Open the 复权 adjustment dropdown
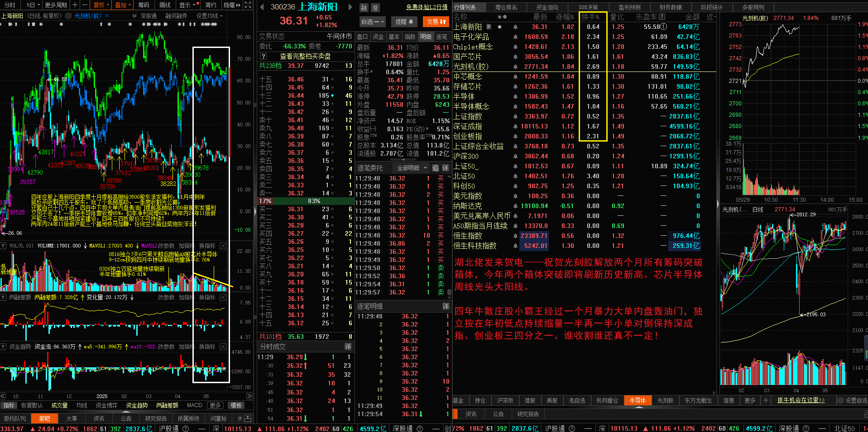 101,5
